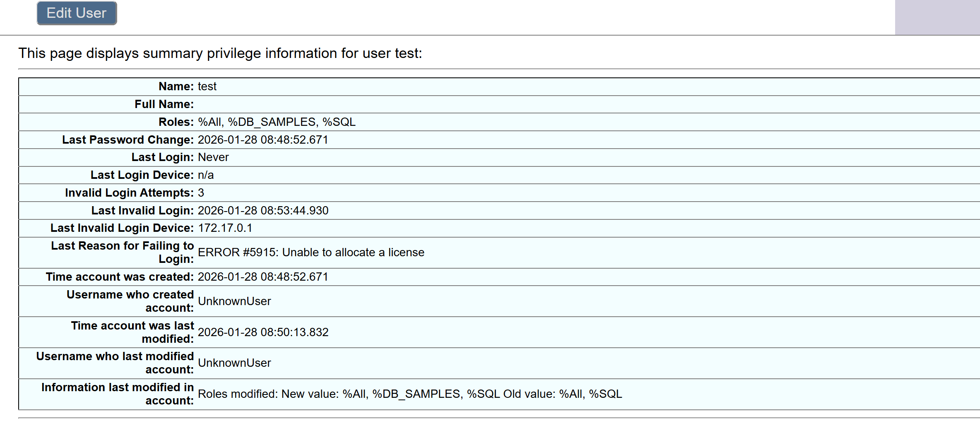
Task: Click the Full Name label
Action: pos(164,104)
